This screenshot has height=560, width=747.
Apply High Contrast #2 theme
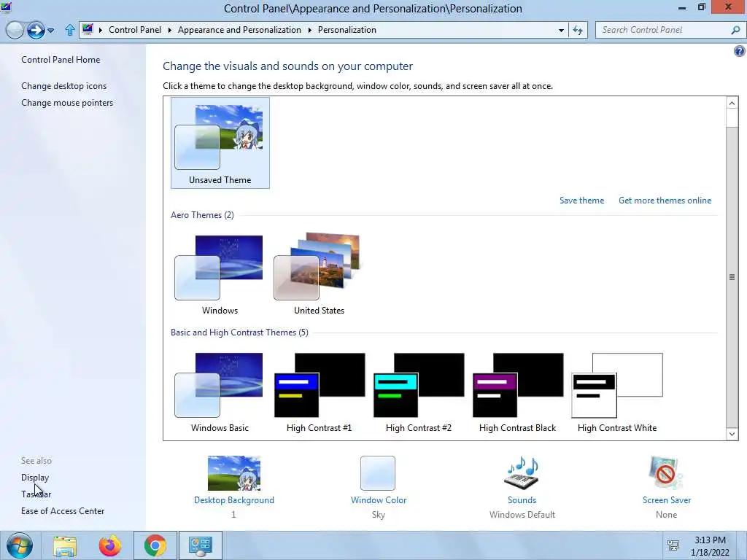click(418, 392)
